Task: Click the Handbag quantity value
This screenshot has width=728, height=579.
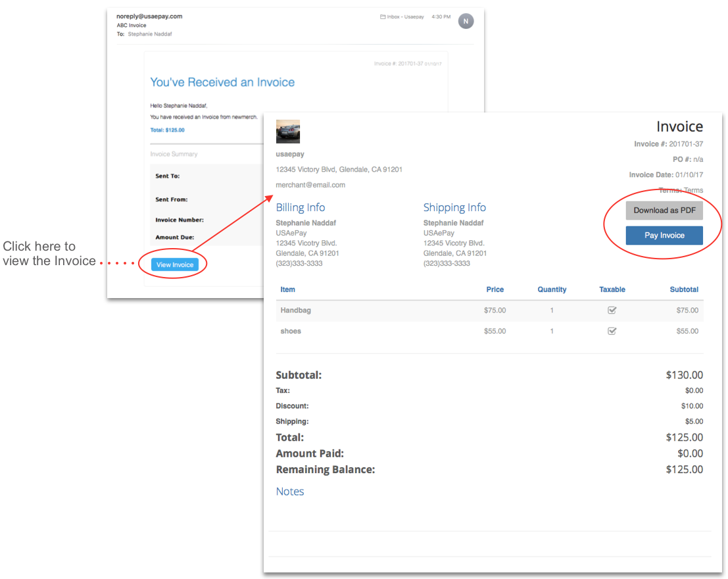Action: tap(552, 311)
